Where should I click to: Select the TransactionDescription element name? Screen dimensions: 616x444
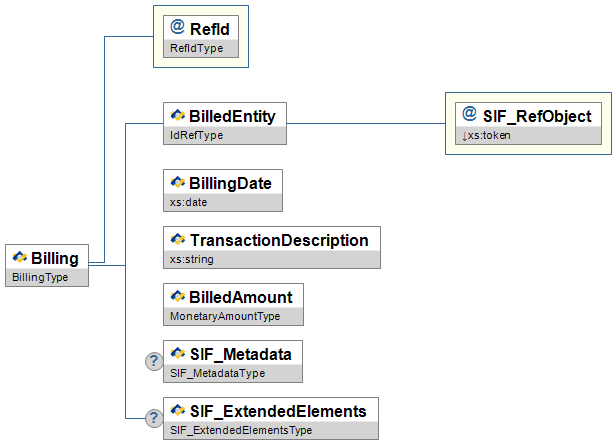279,240
